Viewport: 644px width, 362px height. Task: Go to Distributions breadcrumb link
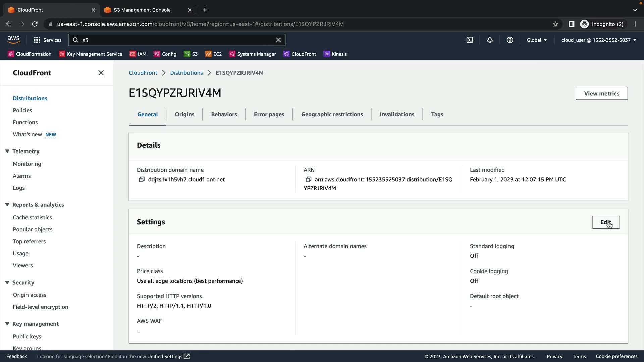[x=186, y=73]
